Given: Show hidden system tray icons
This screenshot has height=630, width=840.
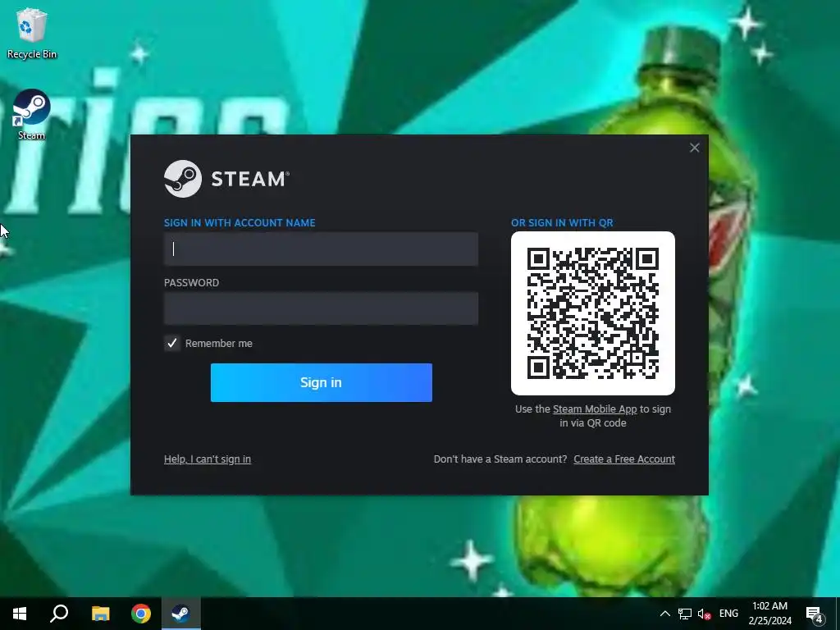Looking at the screenshot, I should (664, 614).
